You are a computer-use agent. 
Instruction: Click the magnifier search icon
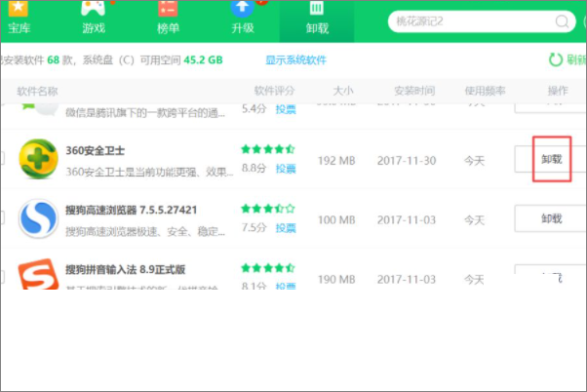click(563, 20)
